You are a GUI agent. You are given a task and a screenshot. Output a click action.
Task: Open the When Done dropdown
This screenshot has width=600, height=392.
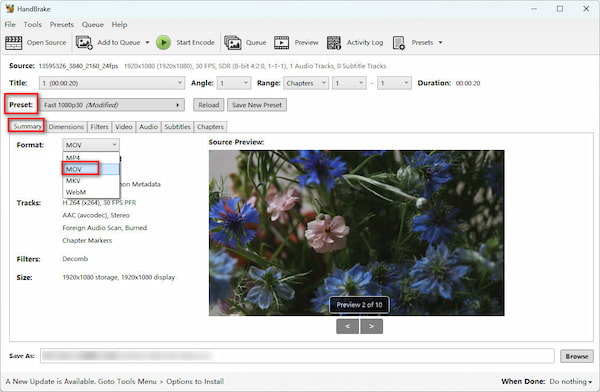pyautogui.click(x=571, y=382)
